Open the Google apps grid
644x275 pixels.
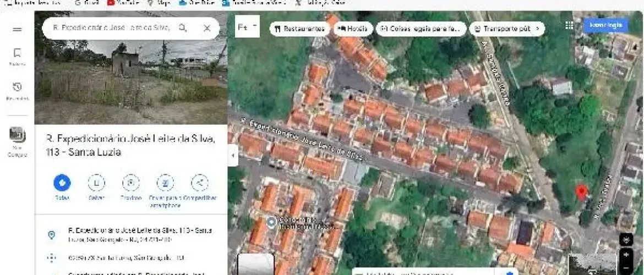569,25
